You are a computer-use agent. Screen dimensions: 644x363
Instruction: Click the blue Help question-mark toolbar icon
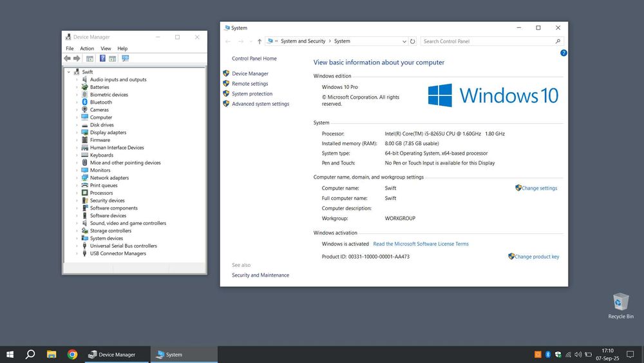pyautogui.click(x=102, y=59)
